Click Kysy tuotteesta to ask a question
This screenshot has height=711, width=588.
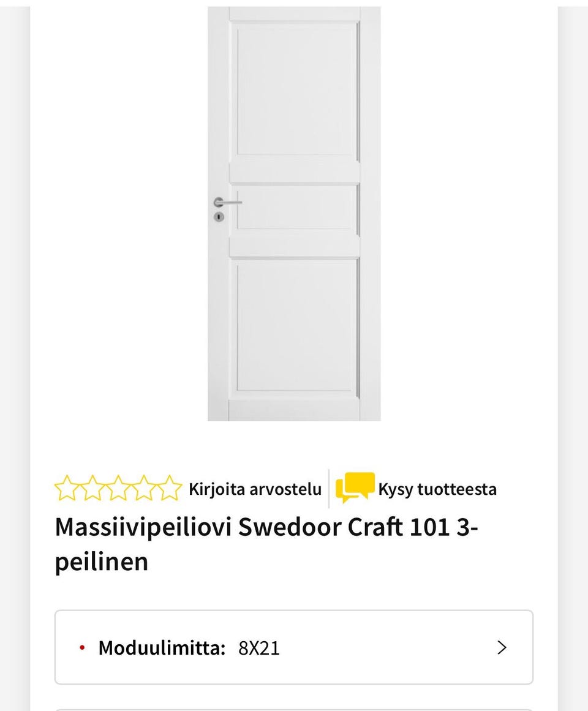[x=439, y=489]
